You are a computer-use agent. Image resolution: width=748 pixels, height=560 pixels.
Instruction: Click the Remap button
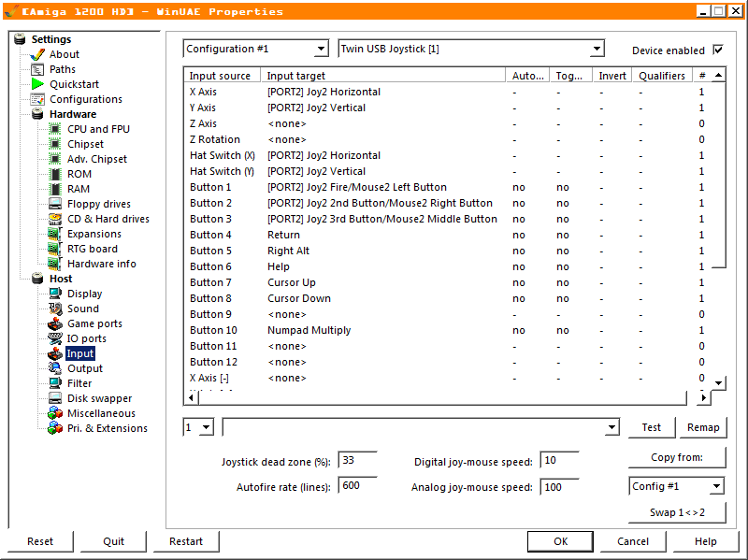click(703, 427)
